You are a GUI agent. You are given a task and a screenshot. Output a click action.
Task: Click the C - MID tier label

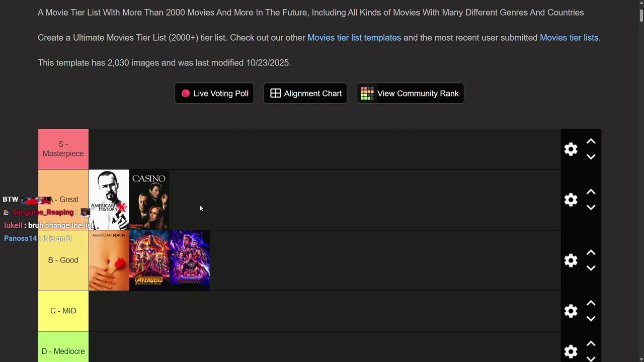[63, 311]
